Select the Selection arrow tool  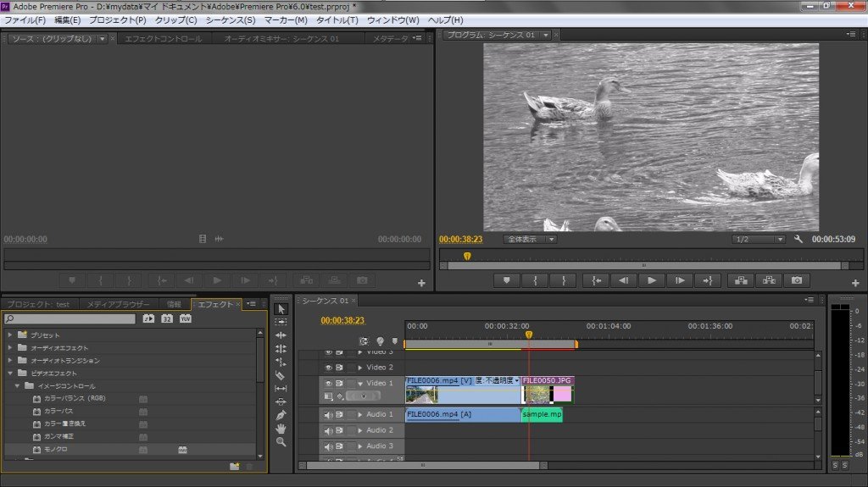pyautogui.click(x=281, y=309)
